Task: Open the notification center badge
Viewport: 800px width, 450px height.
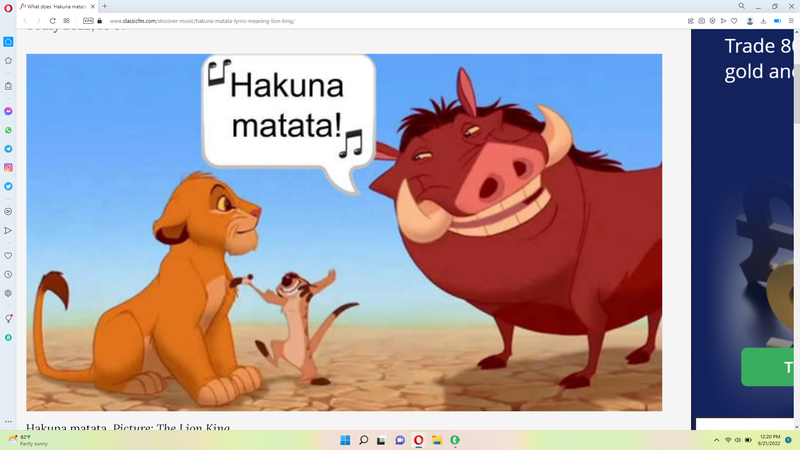Action: 788,440
